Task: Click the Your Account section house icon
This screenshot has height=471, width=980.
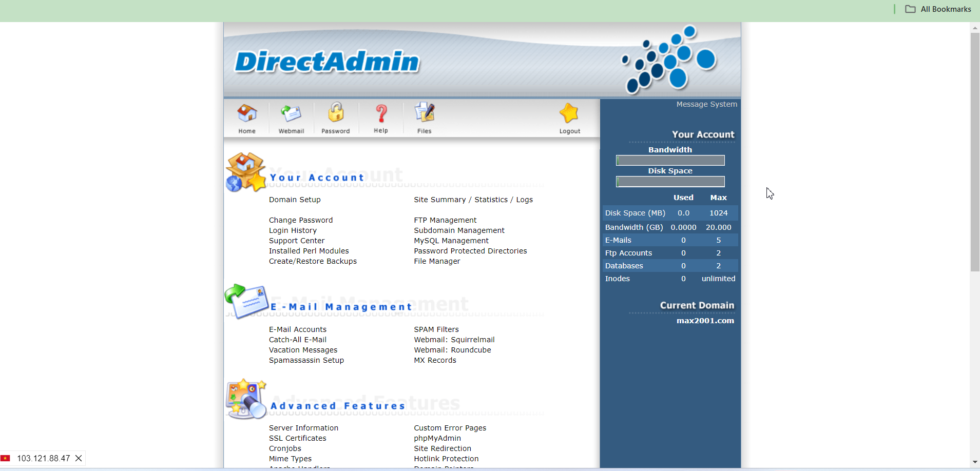Action: pos(246,172)
